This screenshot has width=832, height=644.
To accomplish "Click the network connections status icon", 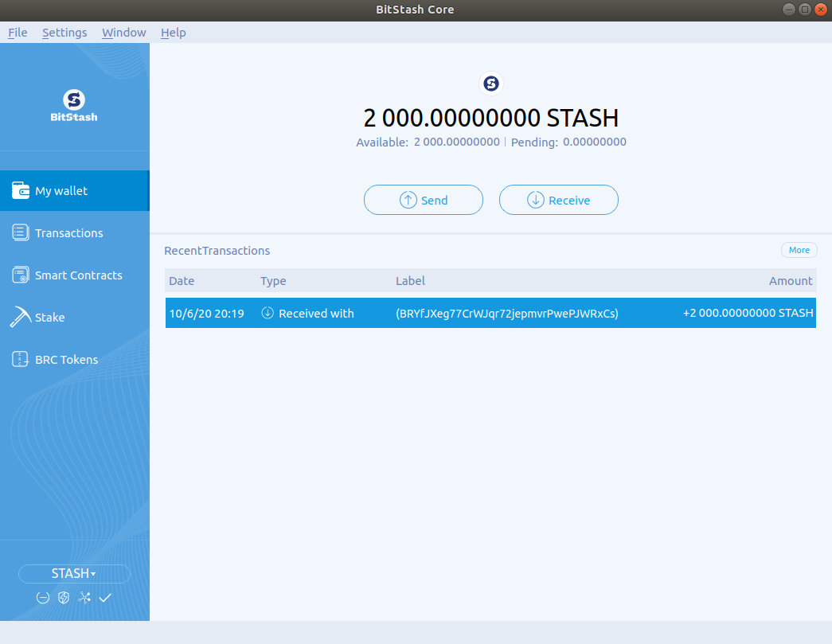I will pyautogui.click(x=84, y=598).
